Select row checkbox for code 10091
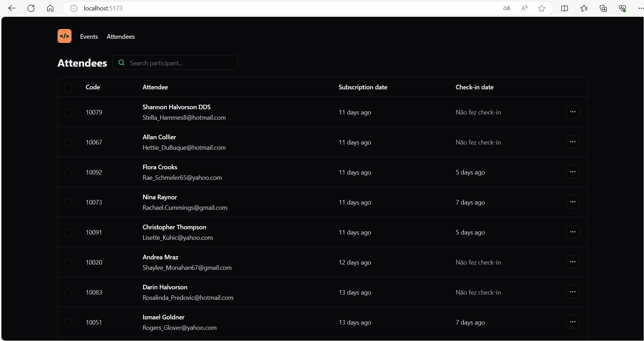 click(x=68, y=233)
